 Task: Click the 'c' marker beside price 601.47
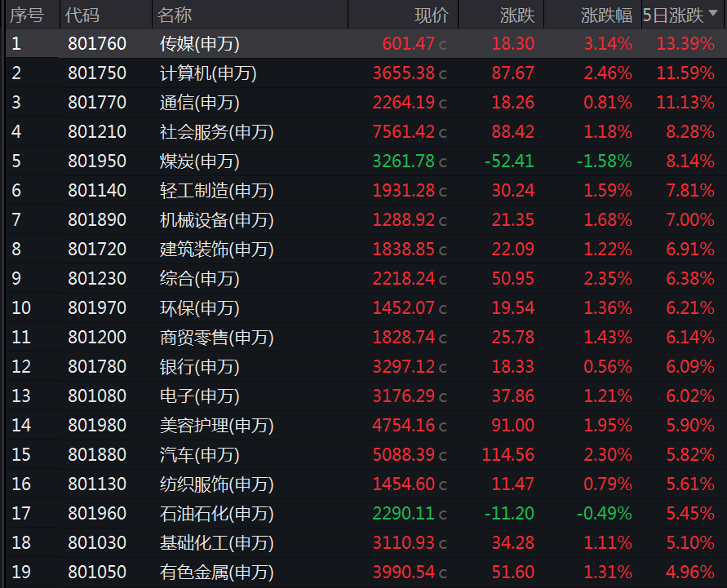click(443, 45)
